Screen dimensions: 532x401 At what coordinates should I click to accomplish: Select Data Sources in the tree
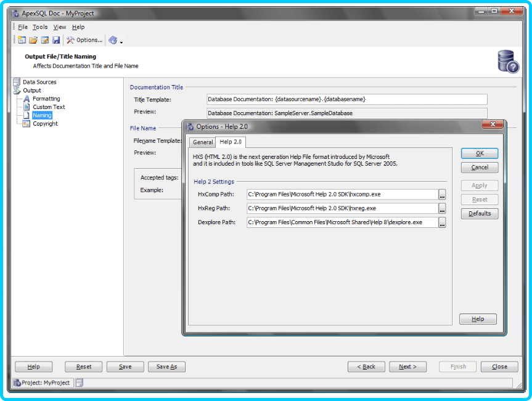coord(39,82)
